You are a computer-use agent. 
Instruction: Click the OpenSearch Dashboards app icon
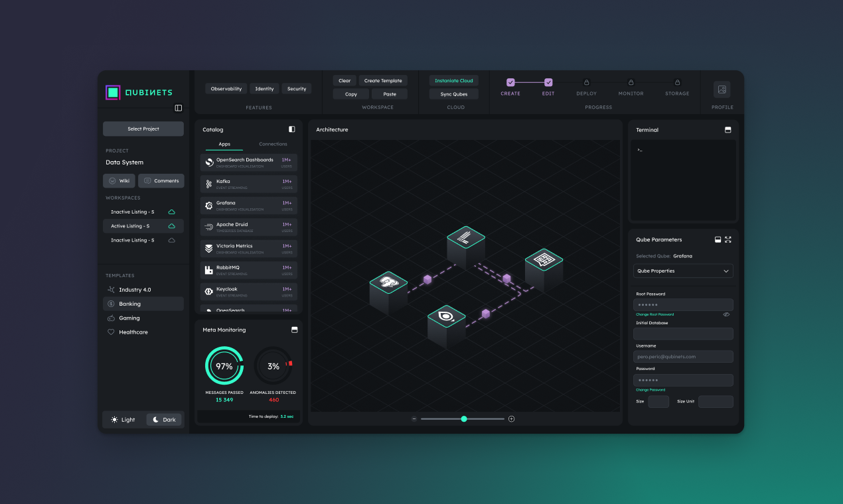pyautogui.click(x=209, y=162)
